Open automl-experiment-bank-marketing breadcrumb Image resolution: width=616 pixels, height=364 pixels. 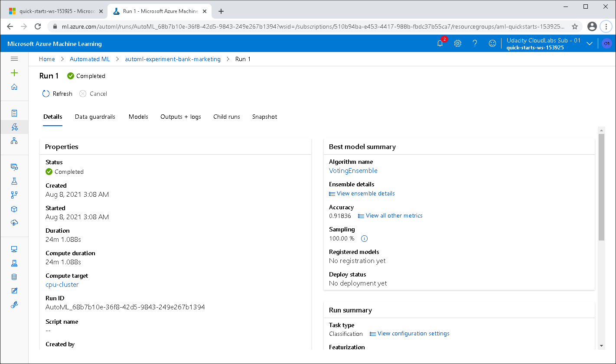tap(173, 59)
